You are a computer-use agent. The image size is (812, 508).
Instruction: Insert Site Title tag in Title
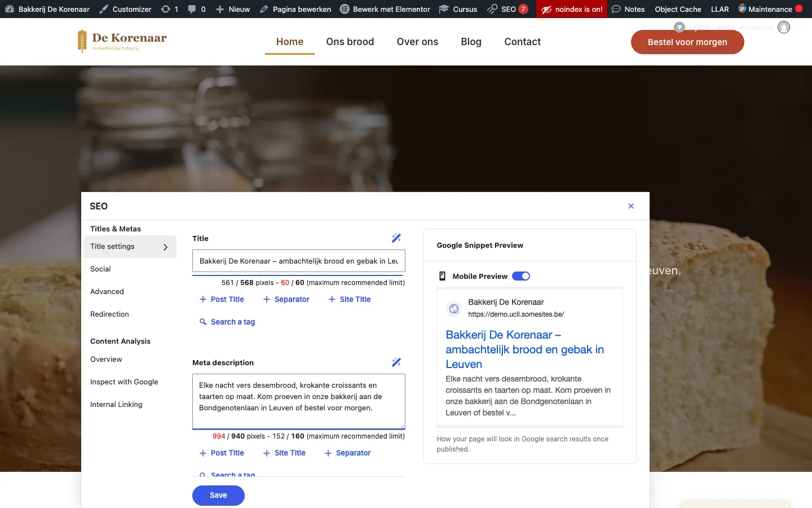point(350,299)
